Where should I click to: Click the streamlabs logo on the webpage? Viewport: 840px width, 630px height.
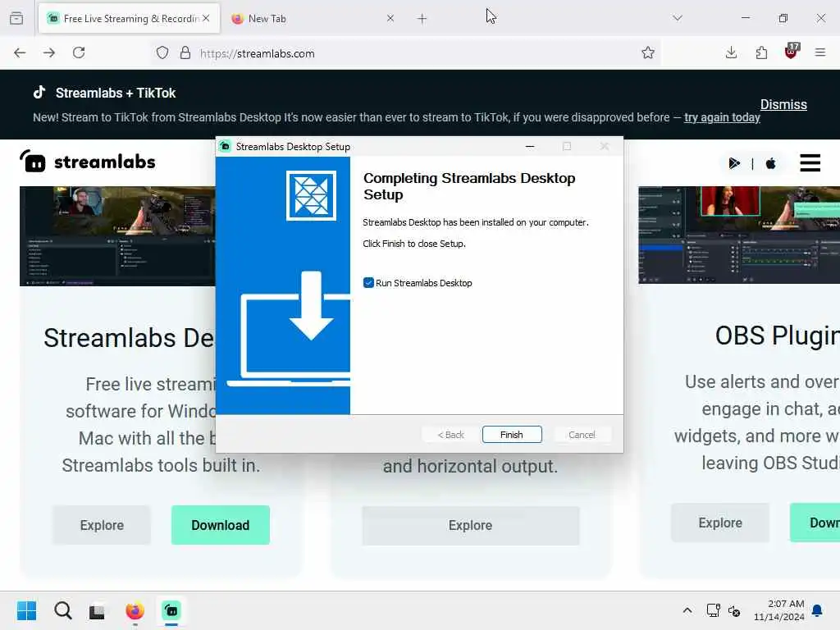click(88, 162)
